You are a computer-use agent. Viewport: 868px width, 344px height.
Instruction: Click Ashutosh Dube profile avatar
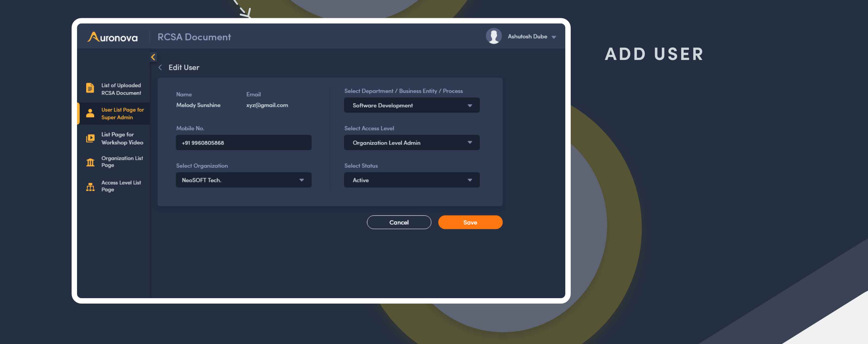494,36
